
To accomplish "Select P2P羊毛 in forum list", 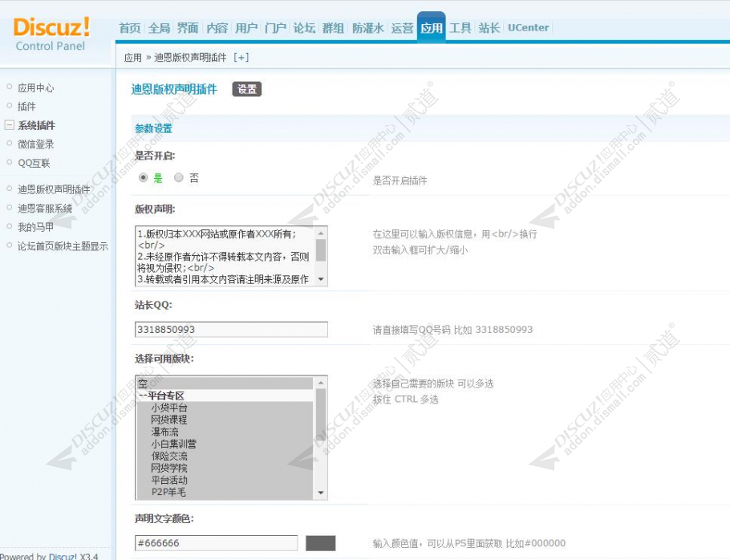I will pyautogui.click(x=225, y=492).
